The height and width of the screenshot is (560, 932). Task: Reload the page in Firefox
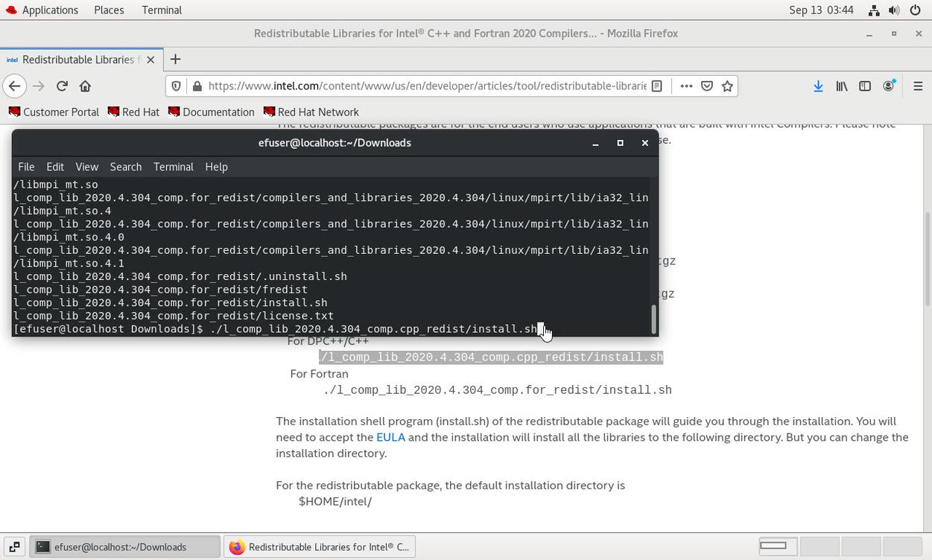click(62, 86)
